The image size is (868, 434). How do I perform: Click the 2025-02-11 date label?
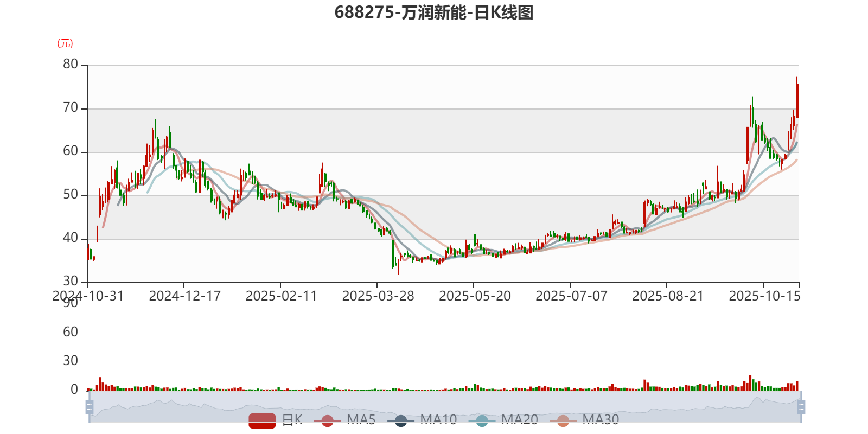(281, 296)
